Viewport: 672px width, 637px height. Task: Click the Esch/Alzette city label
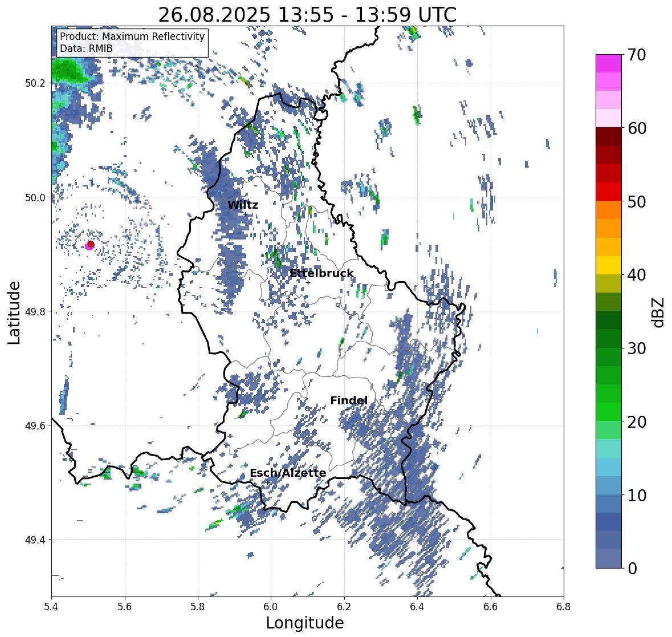pyautogui.click(x=288, y=473)
